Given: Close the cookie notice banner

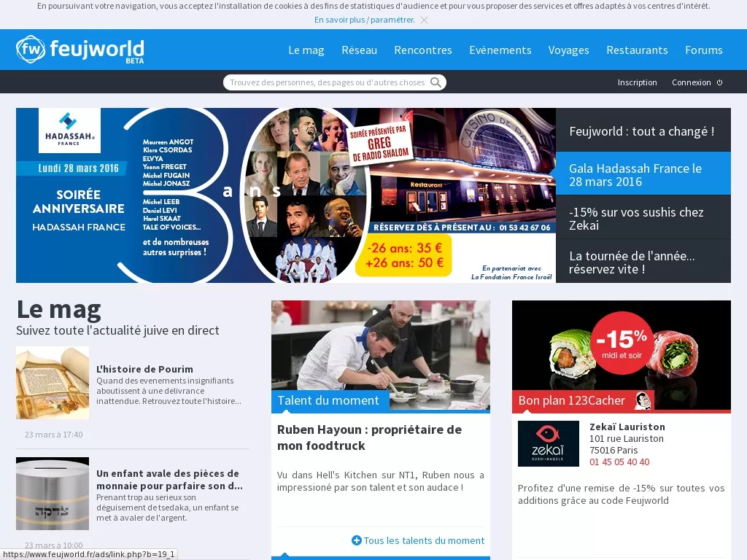Looking at the screenshot, I should [x=424, y=20].
